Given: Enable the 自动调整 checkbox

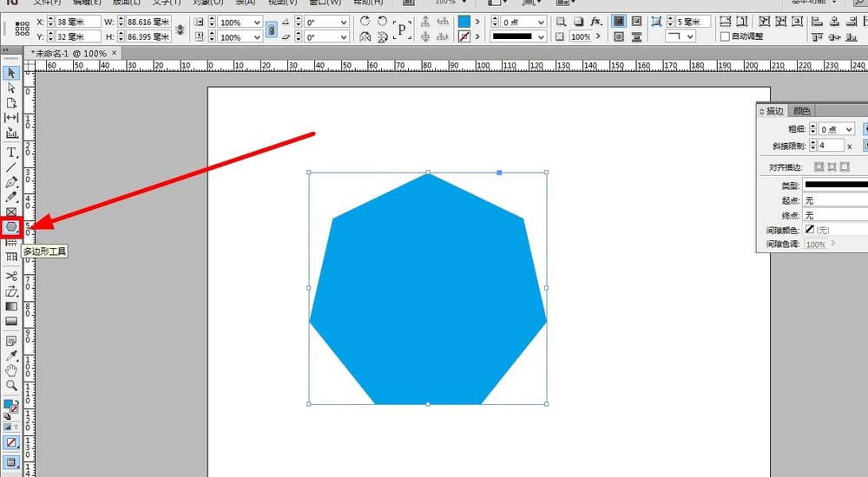Looking at the screenshot, I should click(x=725, y=36).
